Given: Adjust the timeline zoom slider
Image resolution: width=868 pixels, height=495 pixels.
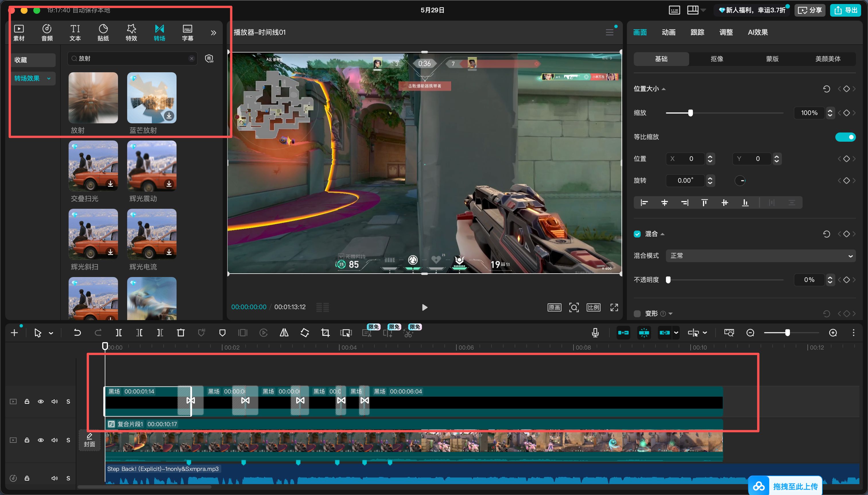Looking at the screenshot, I should pos(787,333).
